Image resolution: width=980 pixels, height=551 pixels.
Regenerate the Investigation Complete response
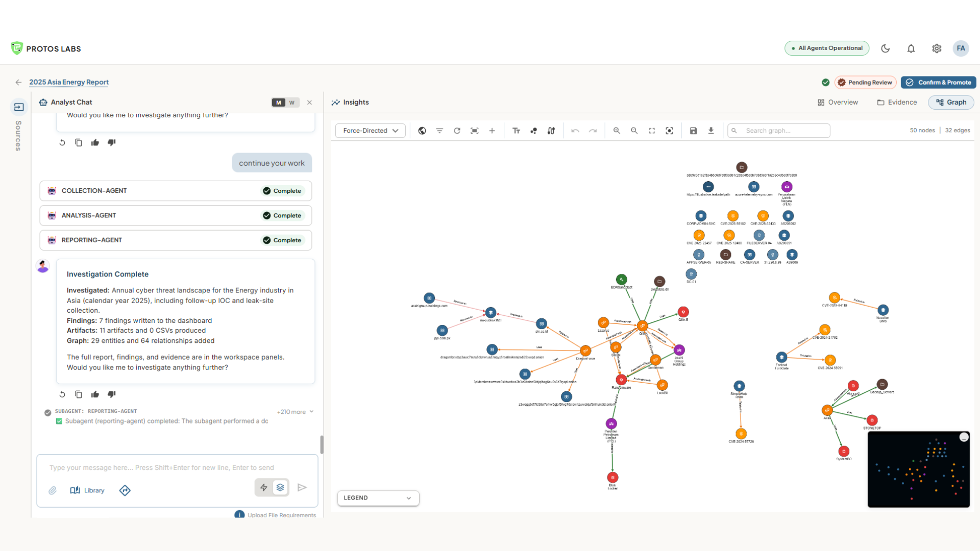pos(62,394)
